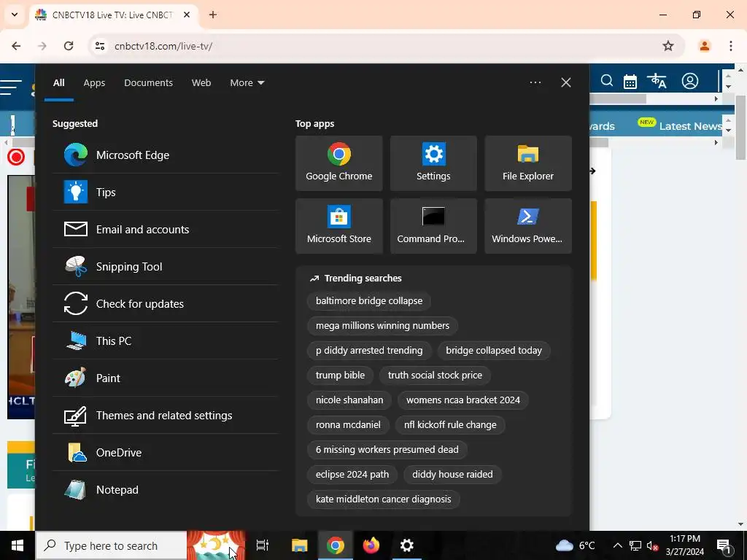This screenshot has height=560, width=747.
Task: Switch to the Web search tab
Action: click(x=201, y=83)
